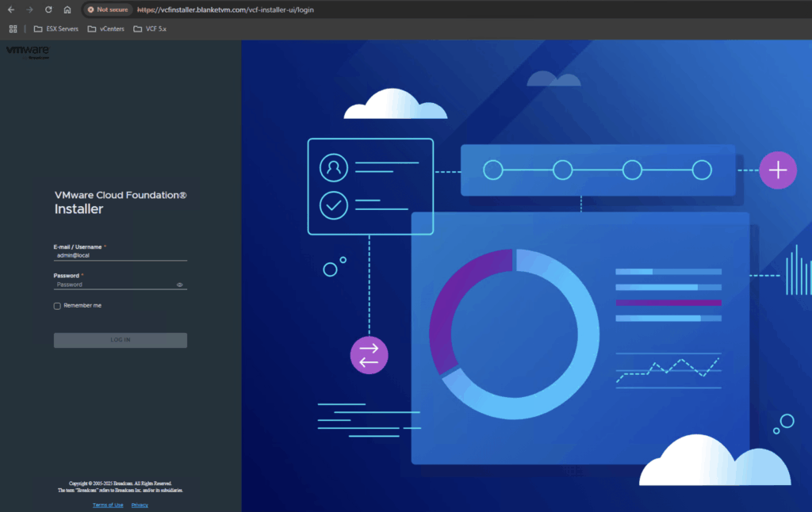Click the browser forward arrow
Image resolution: width=812 pixels, height=512 pixels.
pyautogui.click(x=29, y=10)
